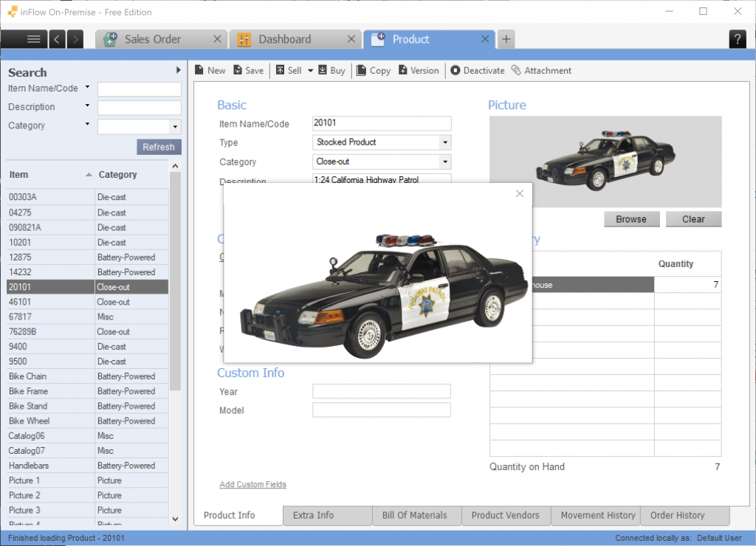Open Description search filter dropdown
Image resolution: width=756 pixels, height=546 pixels.
pyautogui.click(x=87, y=106)
